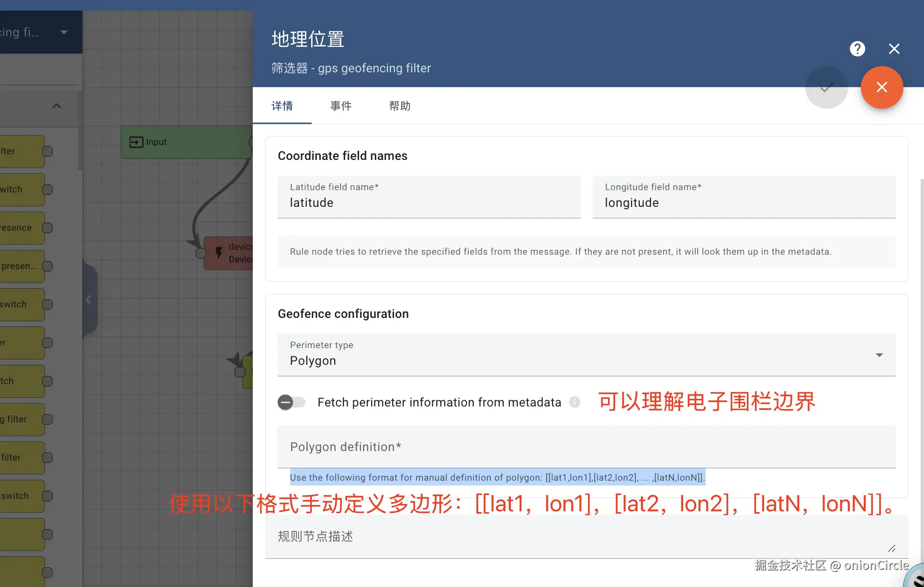The height and width of the screenshot is (587, 924).
Task: Collapse the left node library panel arrow
Action: click(89, 300)
